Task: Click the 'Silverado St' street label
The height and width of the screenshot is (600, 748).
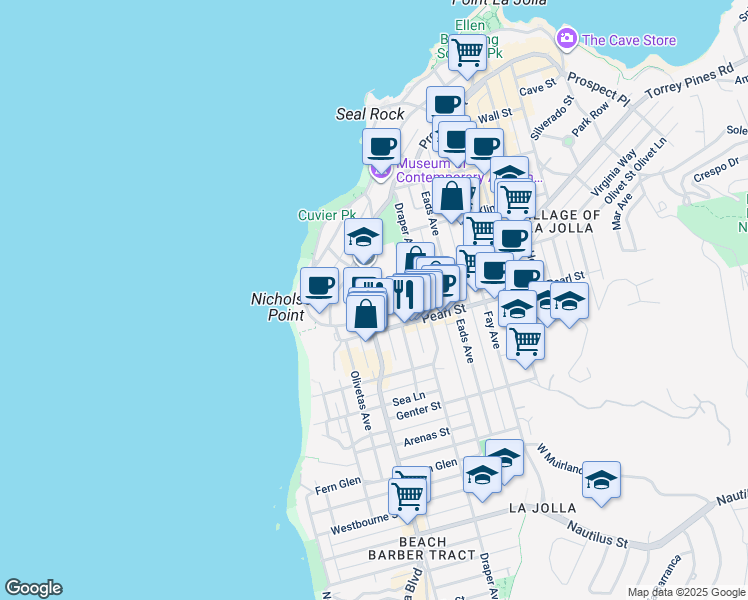Action: [552, 118]
